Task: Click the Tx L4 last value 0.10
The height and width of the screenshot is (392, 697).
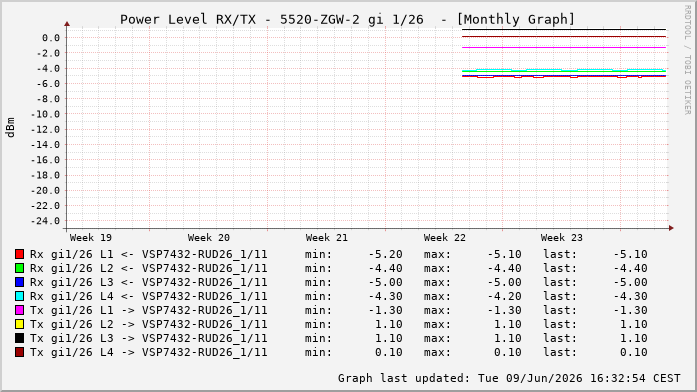Action: pos(634,352)
